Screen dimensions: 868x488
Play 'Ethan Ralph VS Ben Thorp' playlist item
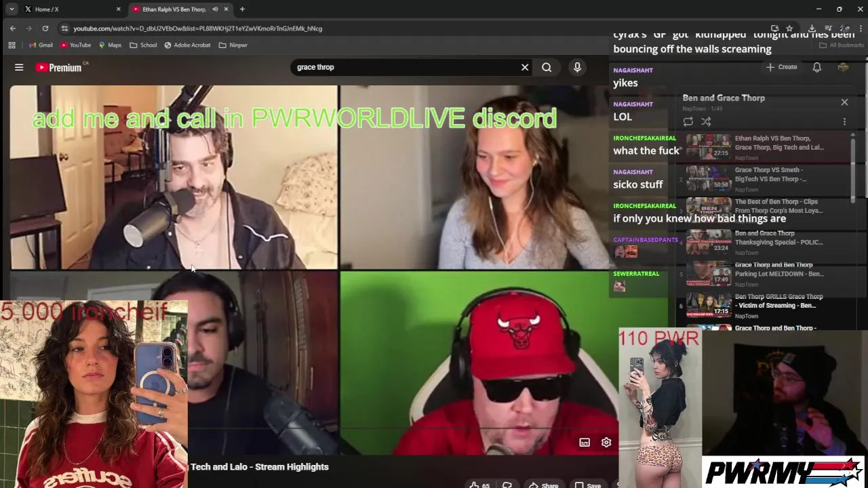pos(764,147)
